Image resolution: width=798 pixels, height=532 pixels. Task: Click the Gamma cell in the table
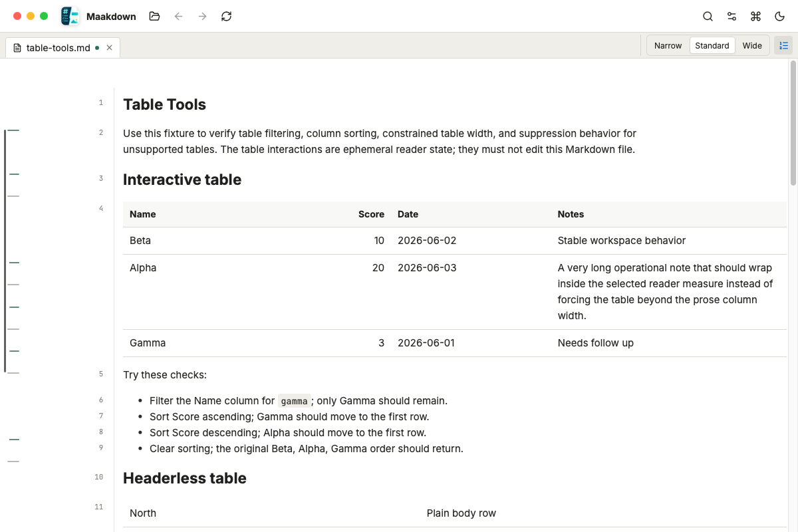pyautogui.click(x=148, y=343)
